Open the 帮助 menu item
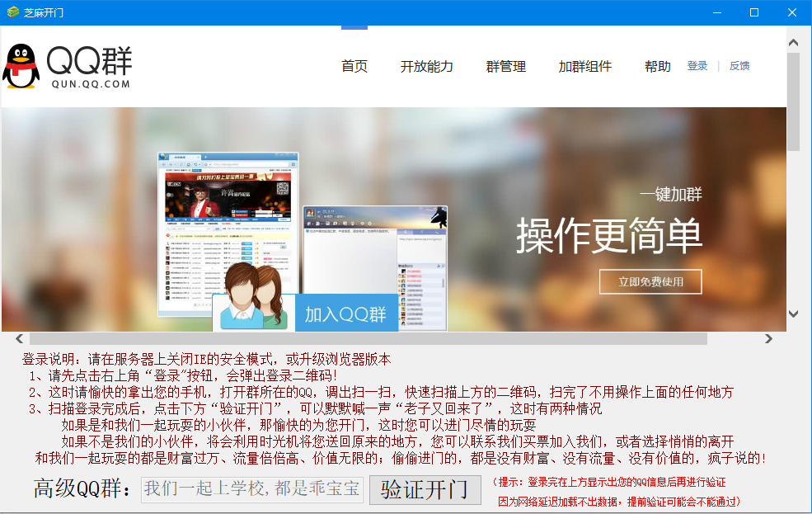Image resolution: width=812 pixels, height=514 pixels. tap(658, 66)
